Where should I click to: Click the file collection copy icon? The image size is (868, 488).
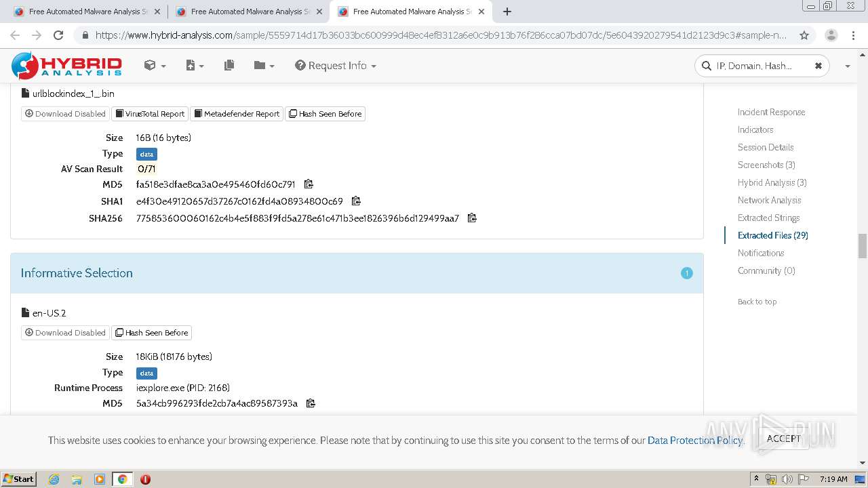pos(229,65)
